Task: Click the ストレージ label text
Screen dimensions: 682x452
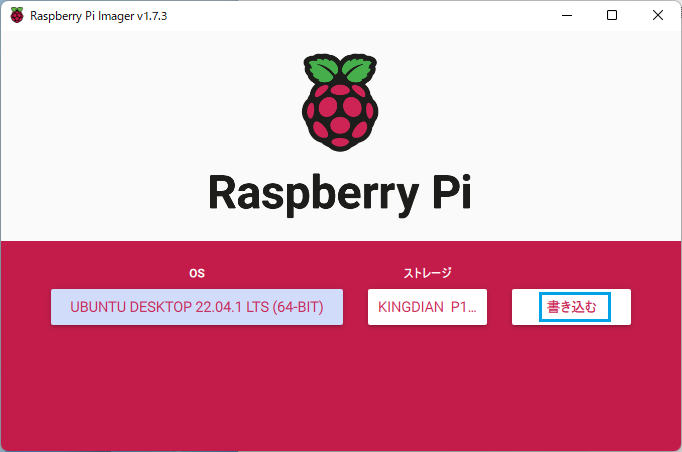Action: (427, 273)
